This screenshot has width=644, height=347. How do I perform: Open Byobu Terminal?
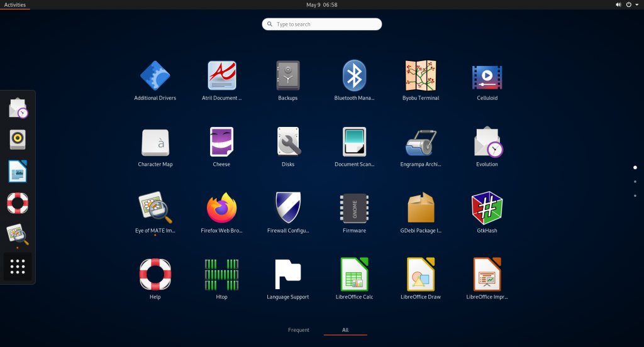click(421, 80)
